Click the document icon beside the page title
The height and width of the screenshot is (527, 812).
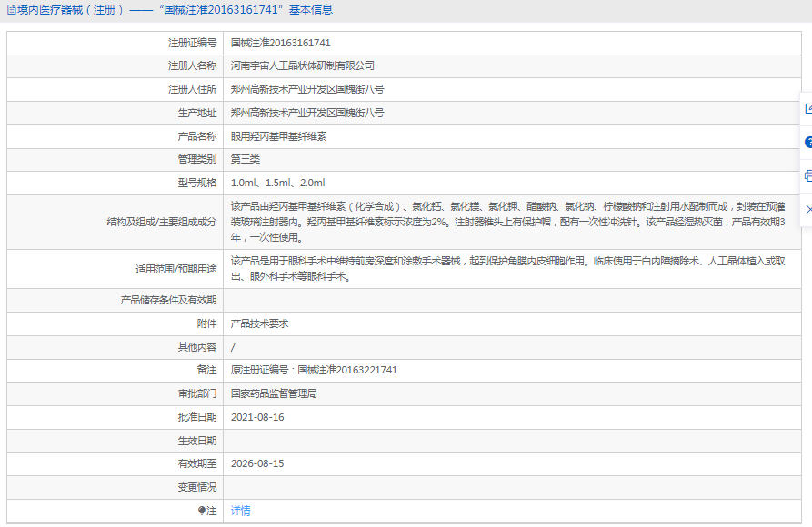[11, 10]
